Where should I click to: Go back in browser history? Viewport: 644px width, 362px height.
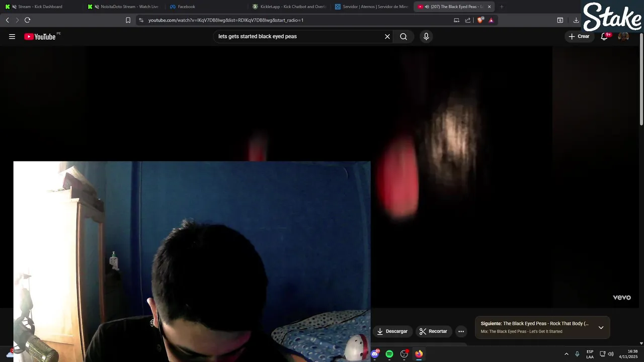tap(7, 20)
